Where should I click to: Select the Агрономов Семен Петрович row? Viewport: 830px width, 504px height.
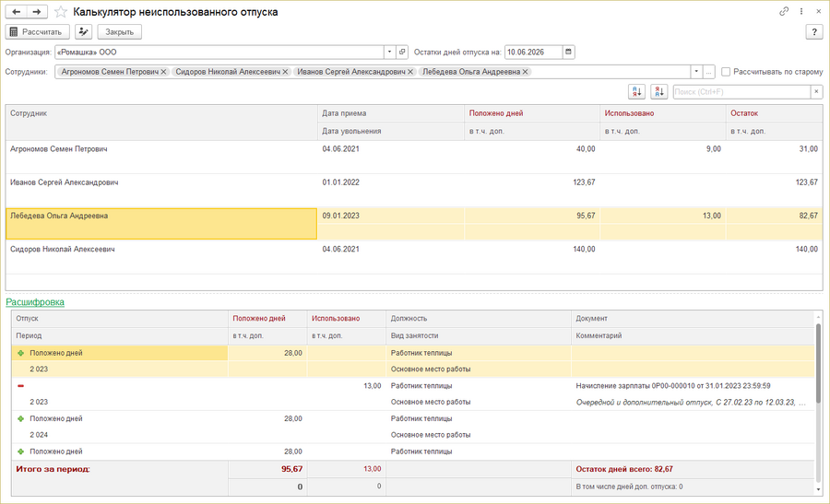[x=414, y=157]
